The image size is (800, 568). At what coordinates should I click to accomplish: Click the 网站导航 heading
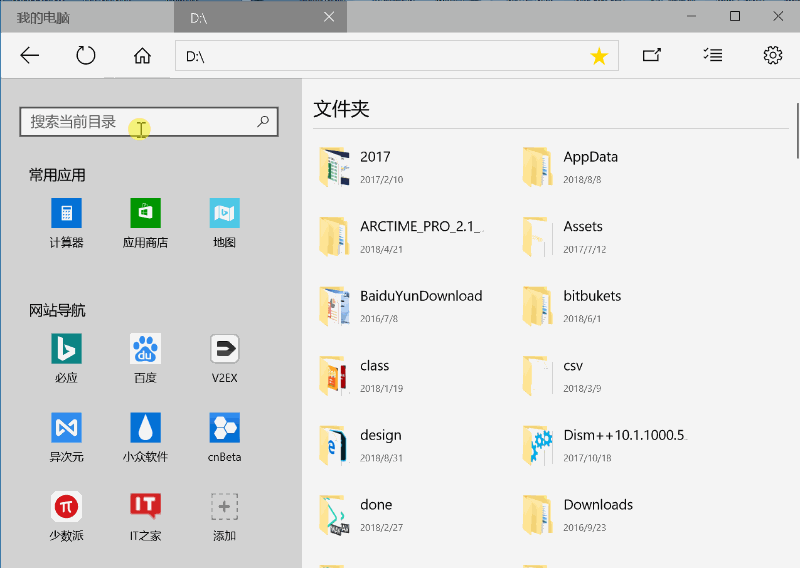coord(57,310)
